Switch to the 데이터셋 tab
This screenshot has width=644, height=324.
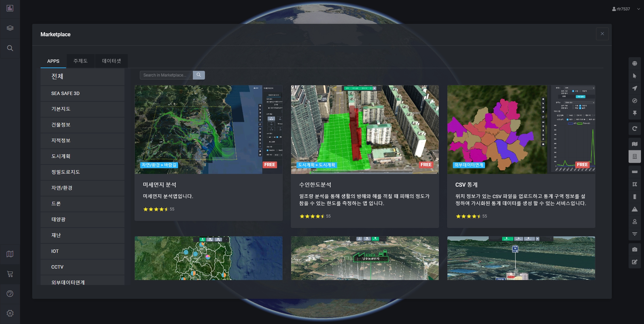(x=111, y=61)
